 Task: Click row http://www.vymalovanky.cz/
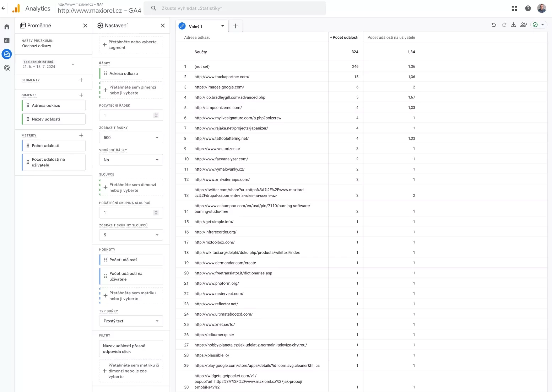[362, 169]
